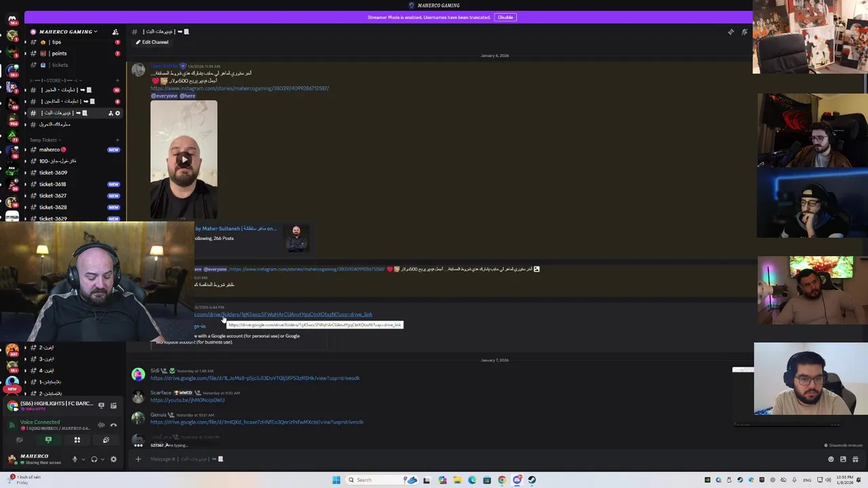Click the @everyone mention in first message
This screenshot has height=488, width=868.
coord(163,96)
